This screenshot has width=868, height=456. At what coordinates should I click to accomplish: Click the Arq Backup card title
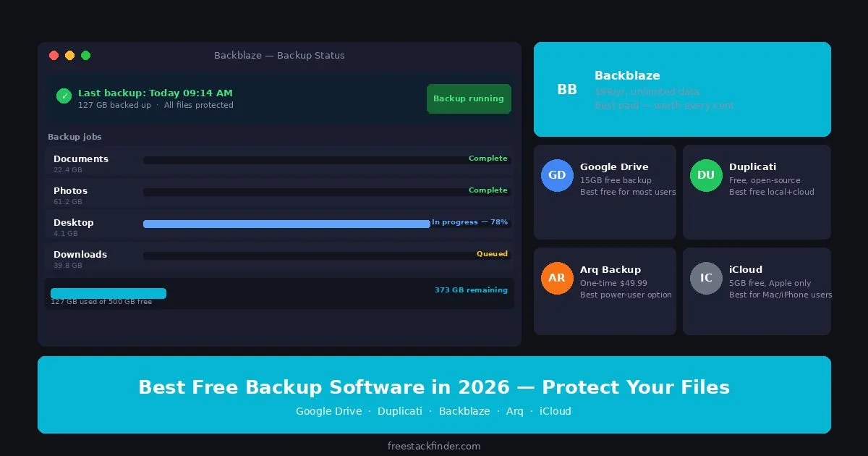point(610,269)
